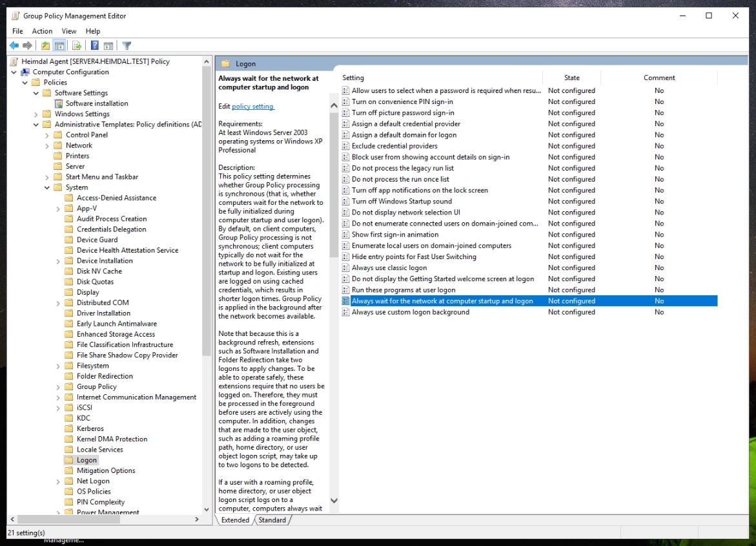Click the Filter funnel toolbar icon
Image resolution: width=756 pixels, height=546 pixels.
[127, 45]
